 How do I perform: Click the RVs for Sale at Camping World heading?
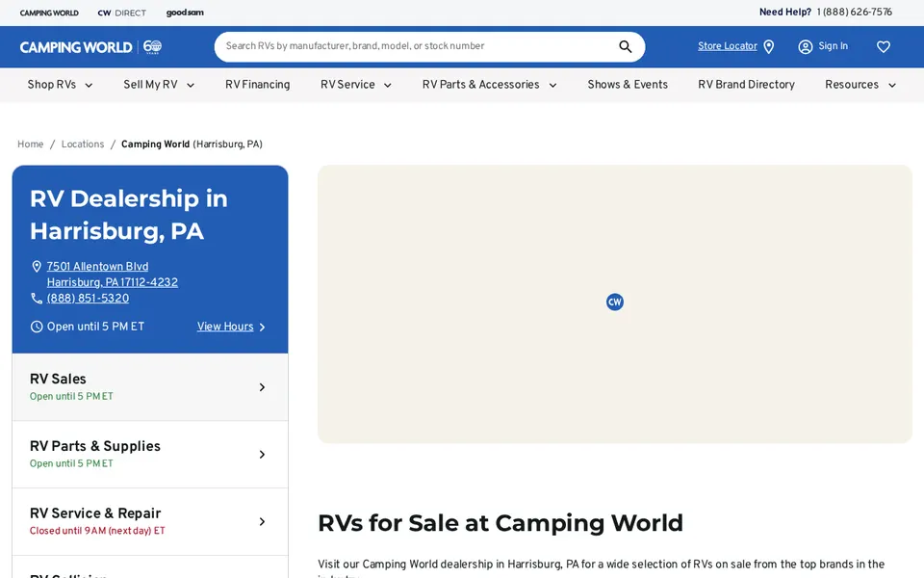click(500, 523)
